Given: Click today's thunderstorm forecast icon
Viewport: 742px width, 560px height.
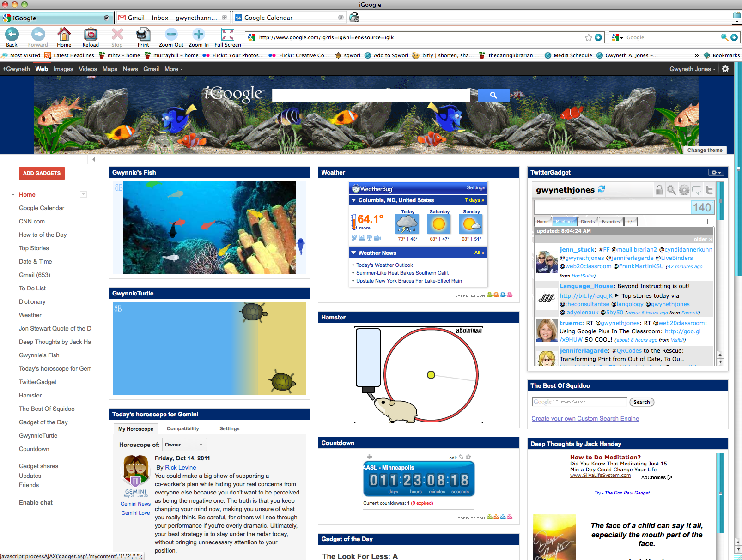Looking at the screenshot, I should point(407,224).
